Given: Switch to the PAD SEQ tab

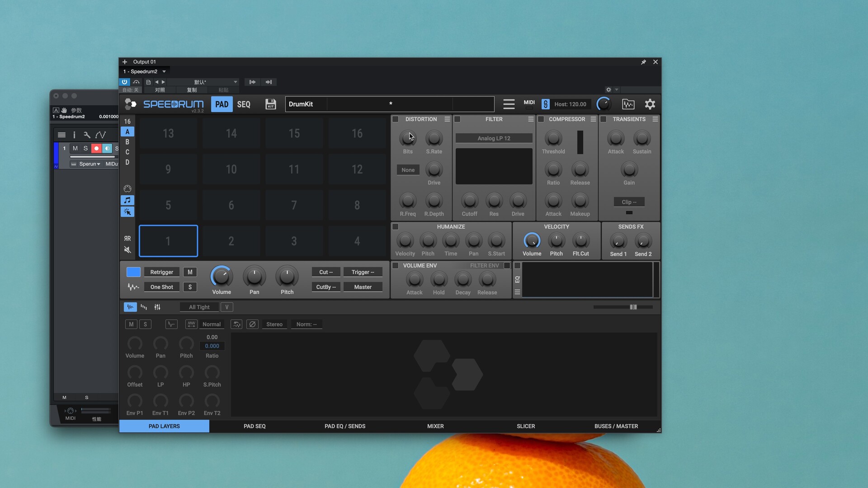Looking at the screenshot, I should tap(255, 426).
